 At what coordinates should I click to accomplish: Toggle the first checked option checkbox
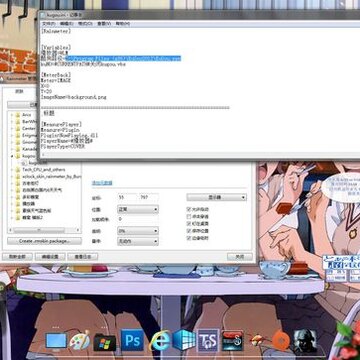[189, 209]
